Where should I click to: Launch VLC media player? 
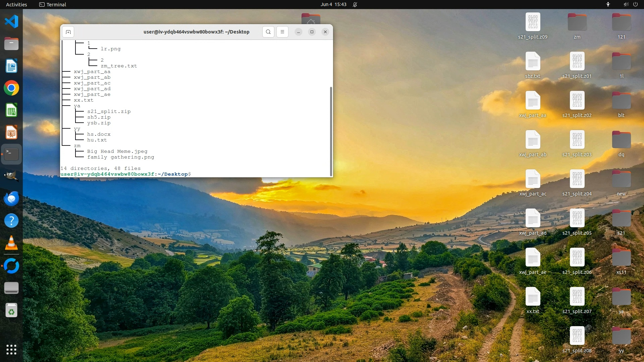pos(11,243)
